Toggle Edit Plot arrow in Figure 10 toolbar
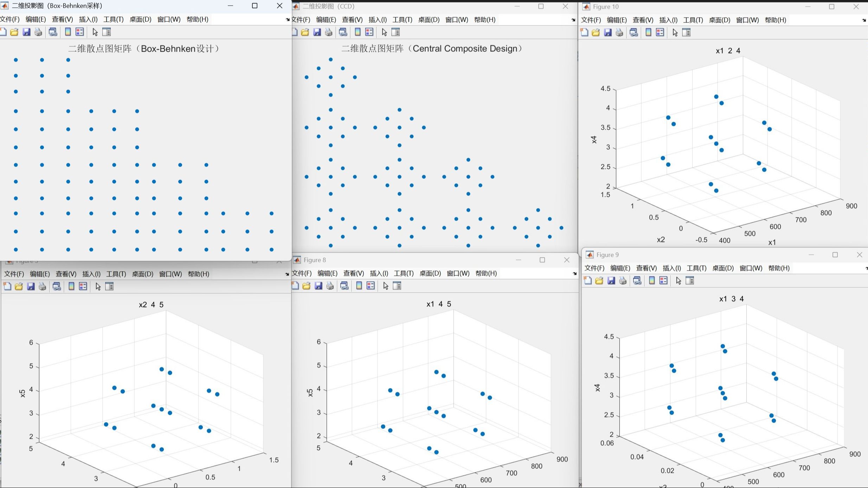The image size is (868, 488). pos(675,33)
